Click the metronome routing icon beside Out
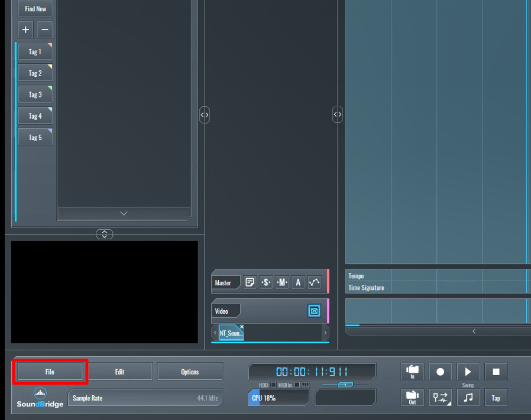Image resolution: width=531 pixels, height=420 pixels. click(x=440, y=398)
